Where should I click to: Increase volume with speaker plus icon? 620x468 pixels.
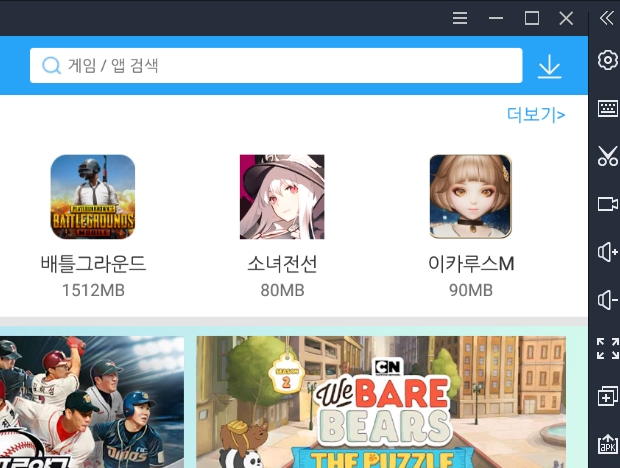pyautogui.click(x=608, y=252)
